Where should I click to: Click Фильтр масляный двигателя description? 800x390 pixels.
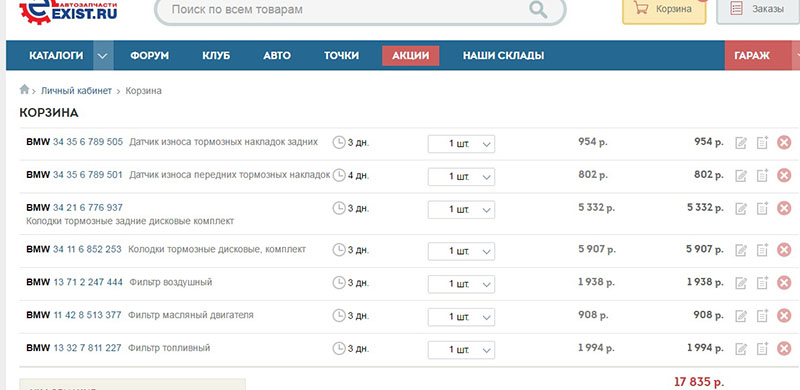click(x=190, y=315)
